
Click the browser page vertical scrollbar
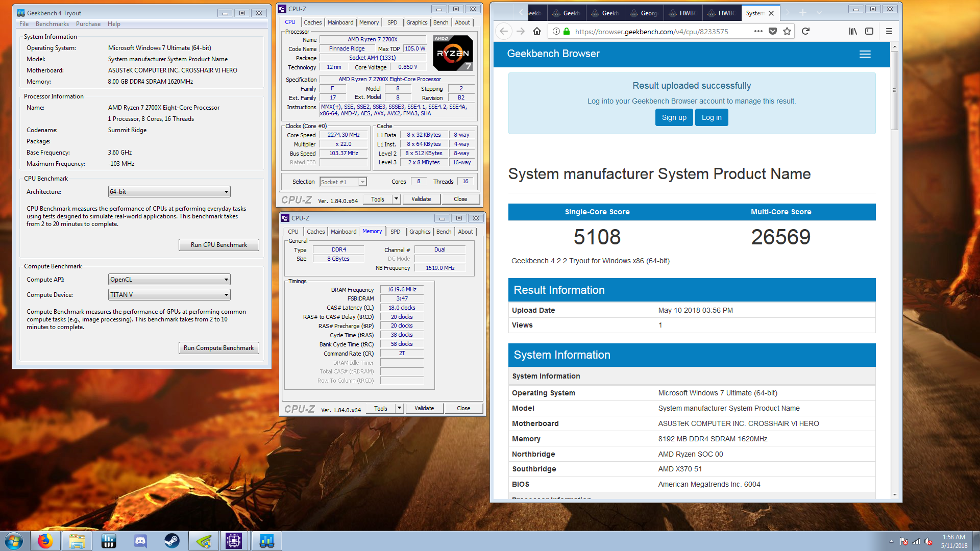pos(894,90)
